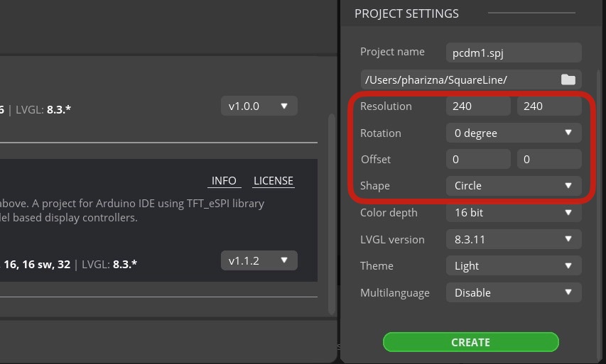Open the LICENSE link
606x364 pixels.
[x=274, y=181]
